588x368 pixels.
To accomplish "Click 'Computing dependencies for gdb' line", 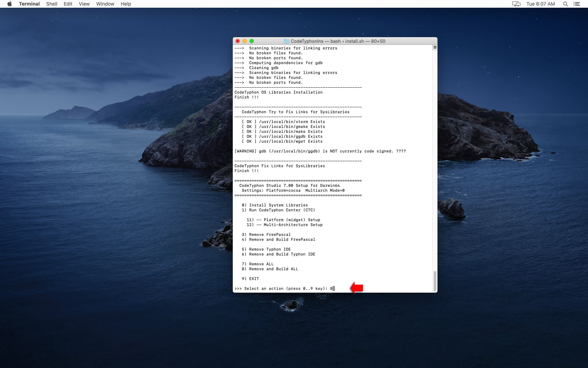I will (x=279, y=63).
